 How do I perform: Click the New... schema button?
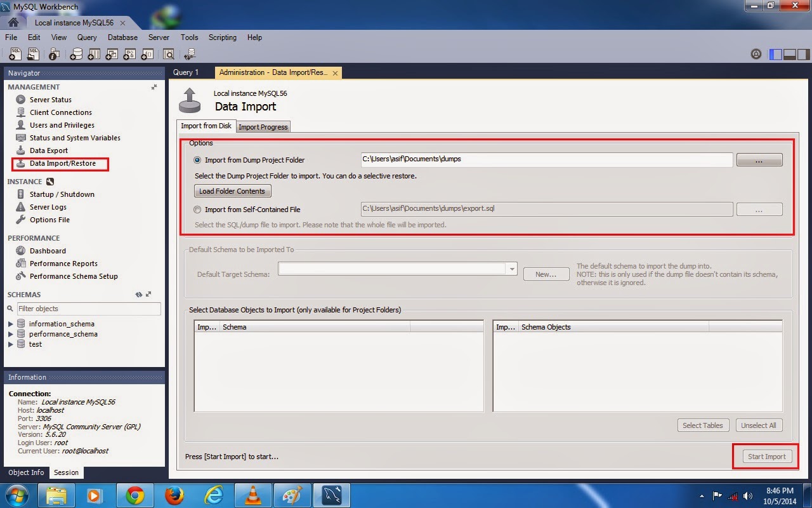546,274
